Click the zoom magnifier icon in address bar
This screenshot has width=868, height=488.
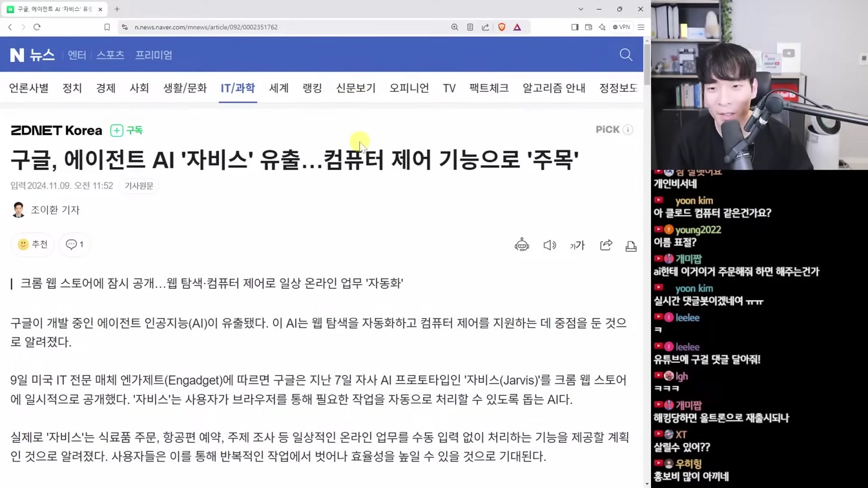(x=455, y=27)
